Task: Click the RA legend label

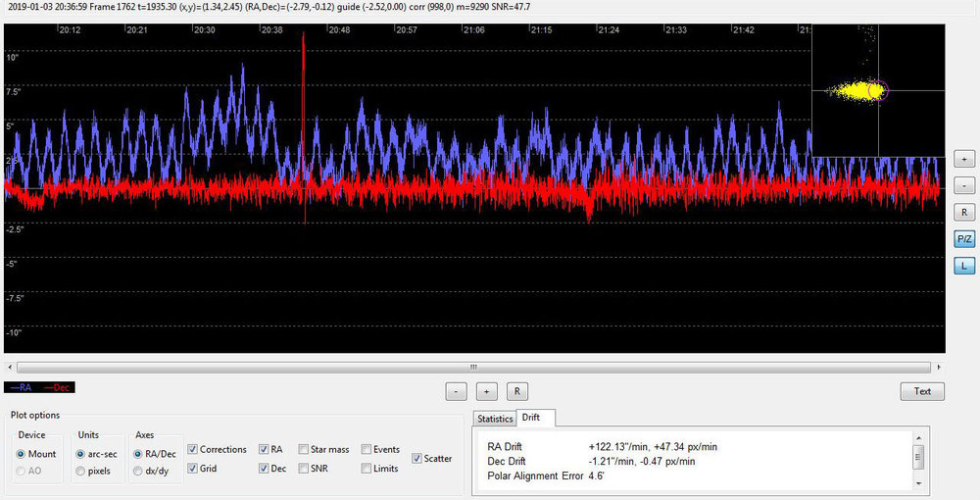Action: [22, 387]
